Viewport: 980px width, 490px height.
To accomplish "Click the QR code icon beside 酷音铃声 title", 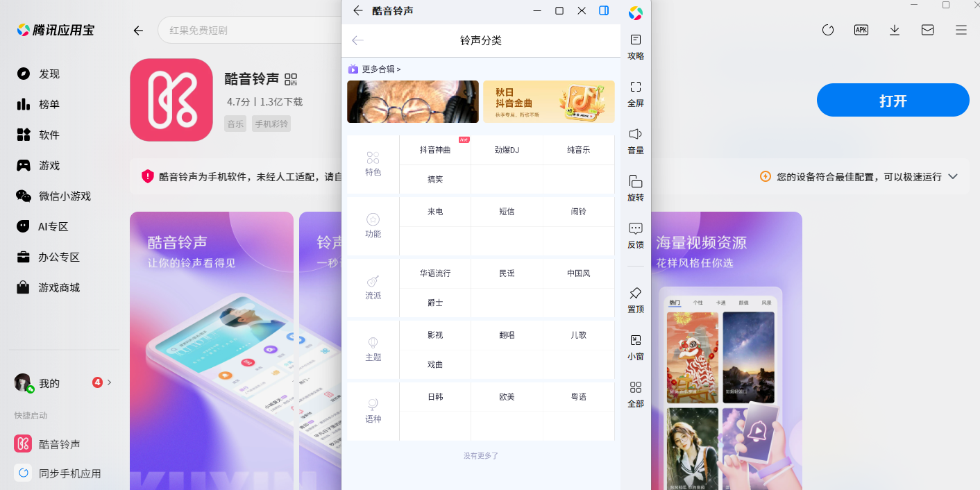I will (x=291, y=79).
